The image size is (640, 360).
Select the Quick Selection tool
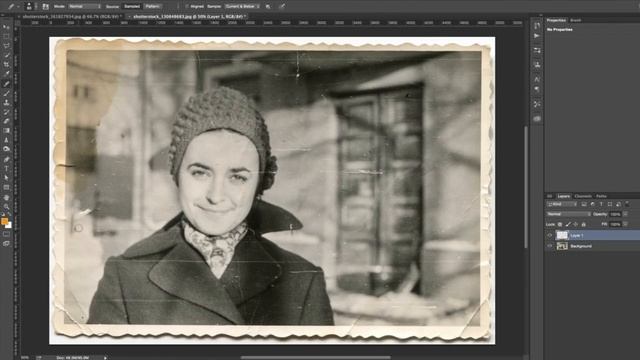click(x=6, y=55)
